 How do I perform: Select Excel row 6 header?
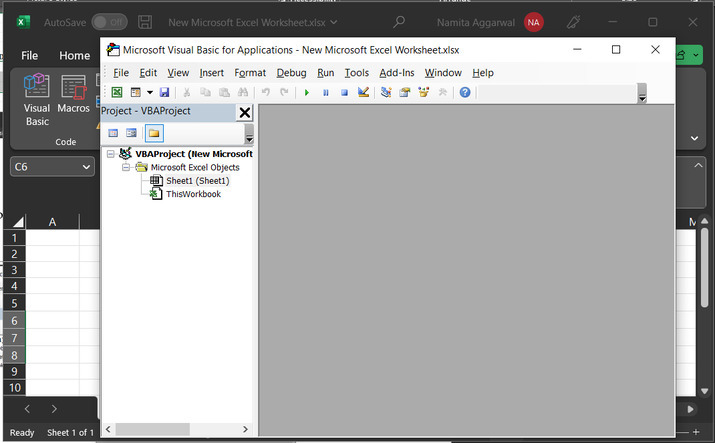coord(14,321)
